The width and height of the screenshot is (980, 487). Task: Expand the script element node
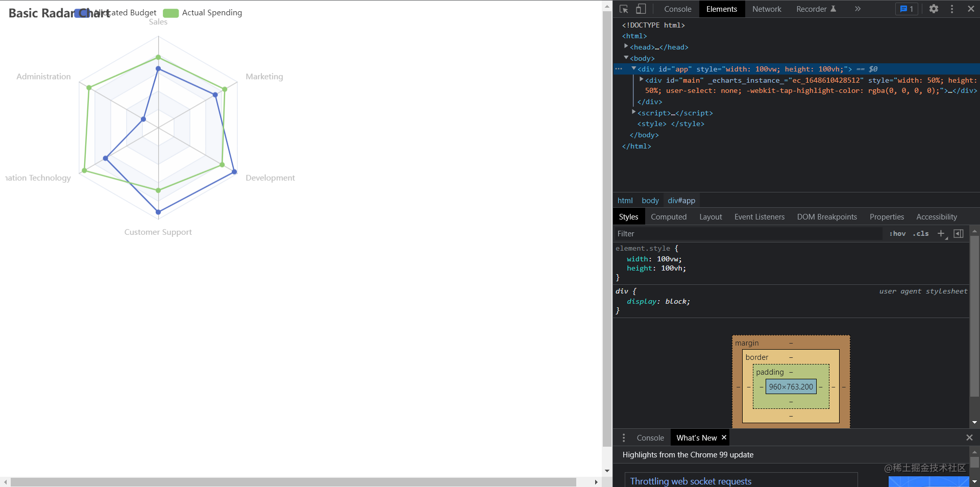tap(634, 113)
